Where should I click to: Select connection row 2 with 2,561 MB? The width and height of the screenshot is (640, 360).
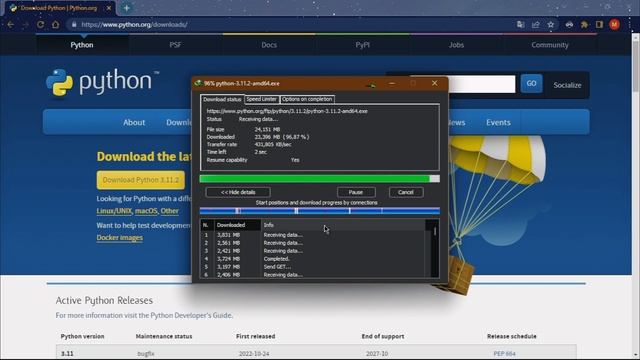coord(313,243)
